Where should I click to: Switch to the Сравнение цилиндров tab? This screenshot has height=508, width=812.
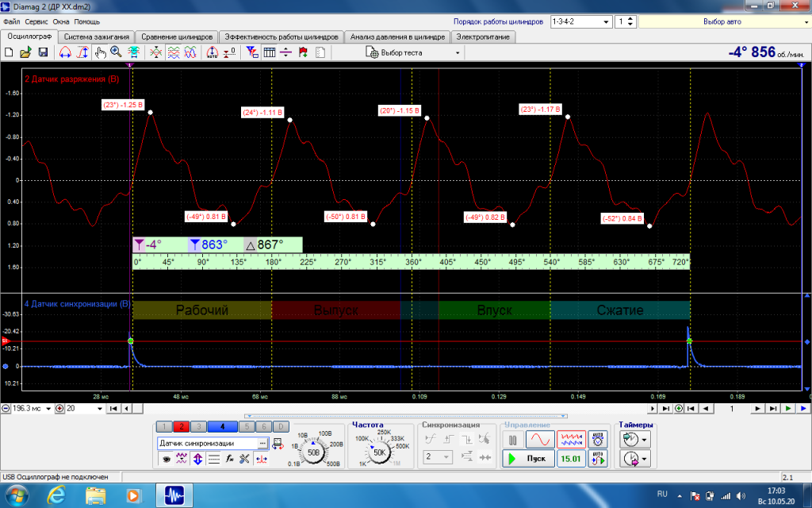177,37
